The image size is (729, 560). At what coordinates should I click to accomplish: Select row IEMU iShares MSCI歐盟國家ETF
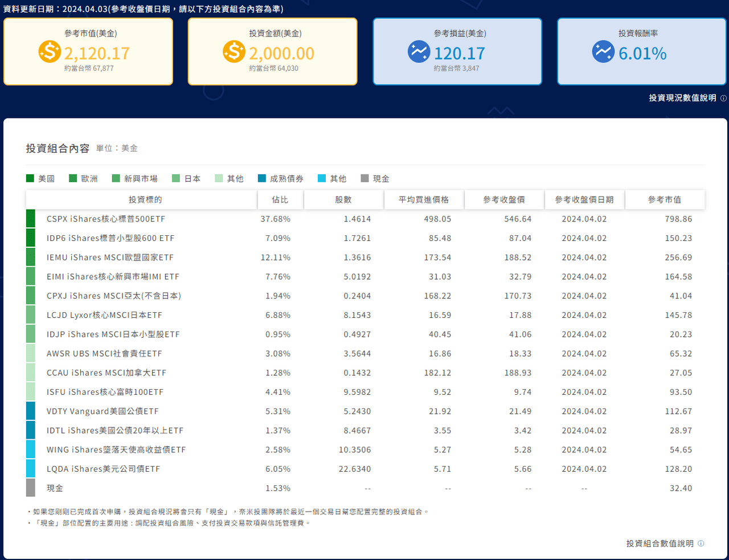coord(365,257)
